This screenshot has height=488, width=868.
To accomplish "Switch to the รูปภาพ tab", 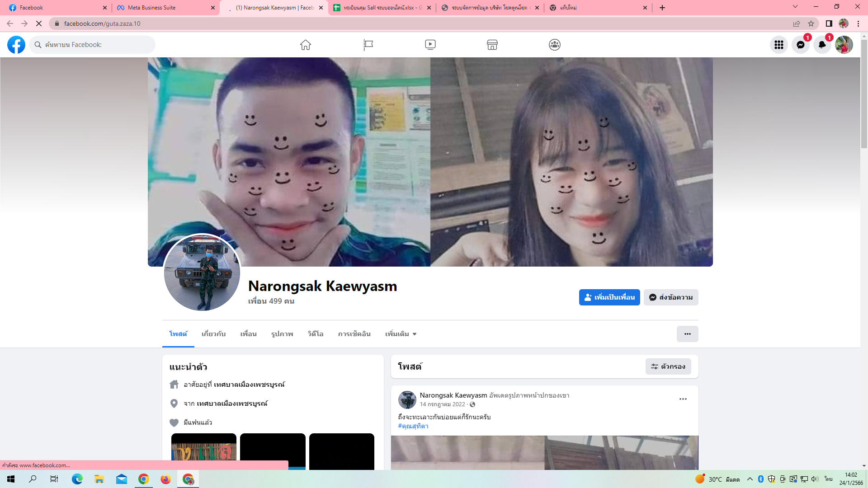I will (282, 334).
